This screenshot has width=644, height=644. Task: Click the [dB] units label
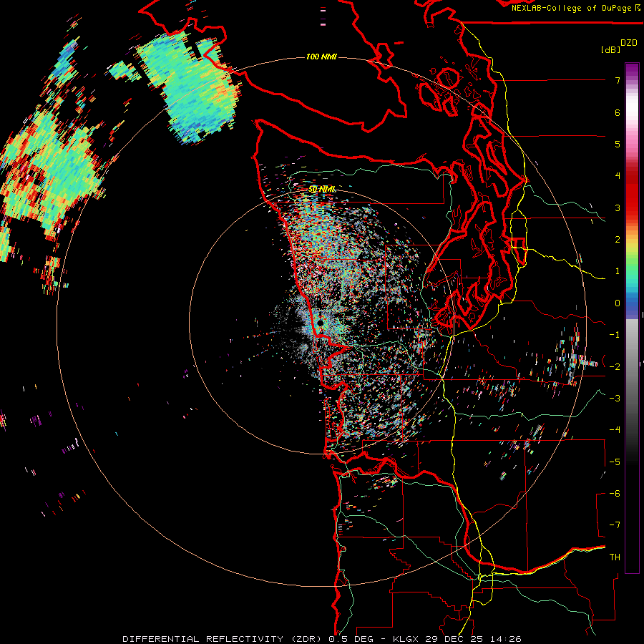(x=610, y=50)
